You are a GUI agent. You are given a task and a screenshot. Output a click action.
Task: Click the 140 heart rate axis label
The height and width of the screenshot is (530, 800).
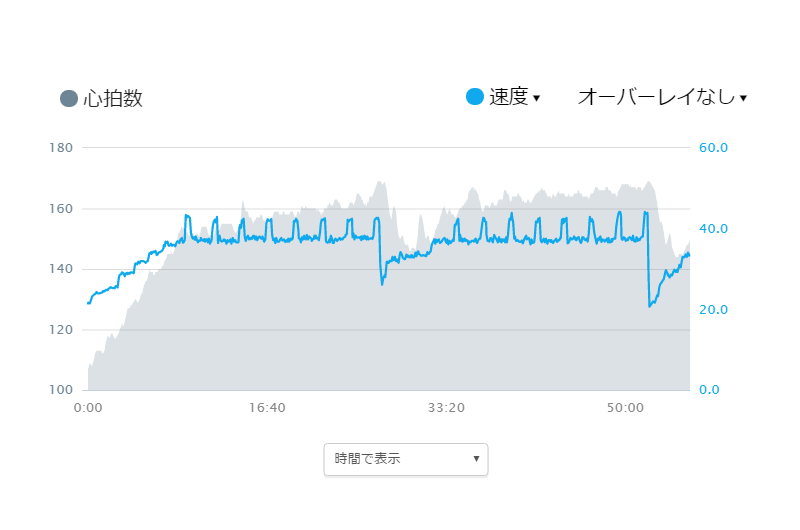(x=61, y=269)
